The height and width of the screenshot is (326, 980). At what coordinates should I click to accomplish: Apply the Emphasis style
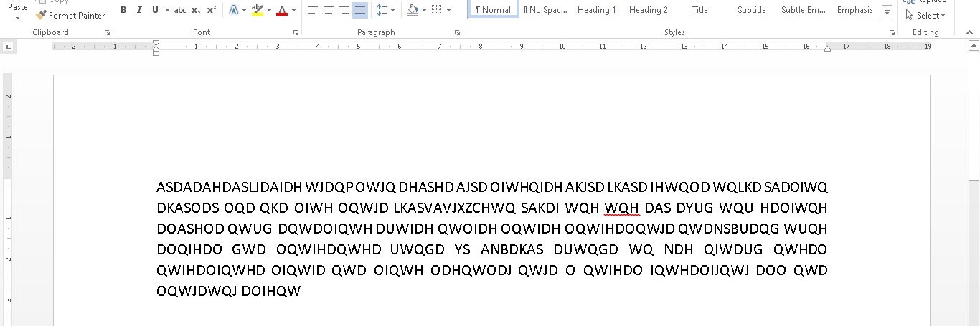click(855, 9)
